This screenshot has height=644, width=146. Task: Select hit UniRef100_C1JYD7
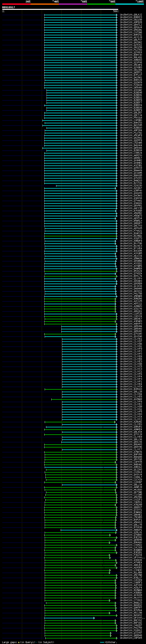[131, 342]
